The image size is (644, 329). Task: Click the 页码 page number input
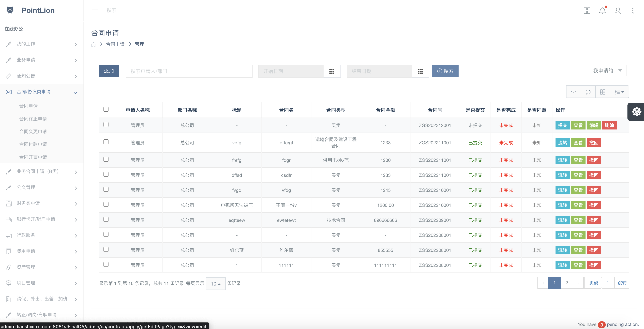point(608,283)
